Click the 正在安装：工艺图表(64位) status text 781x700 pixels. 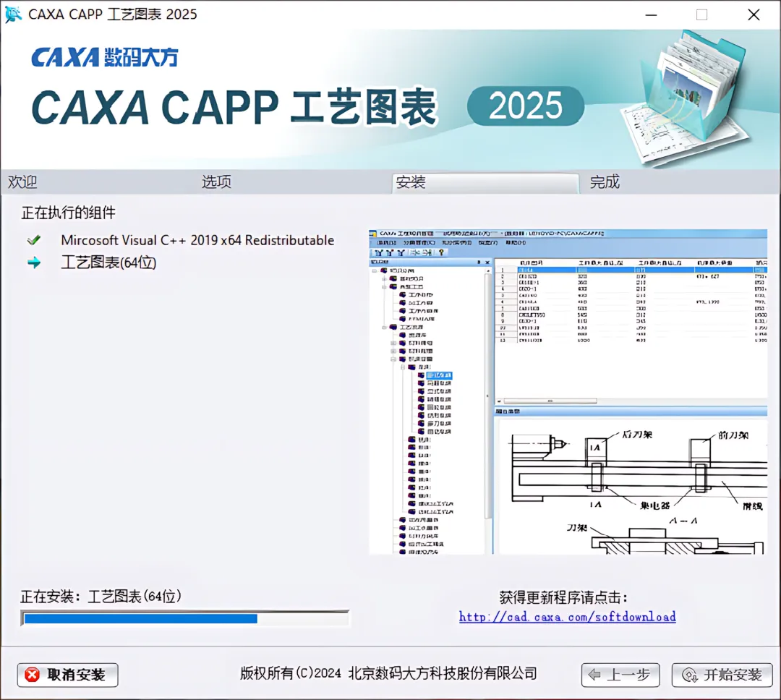point(101,597)
